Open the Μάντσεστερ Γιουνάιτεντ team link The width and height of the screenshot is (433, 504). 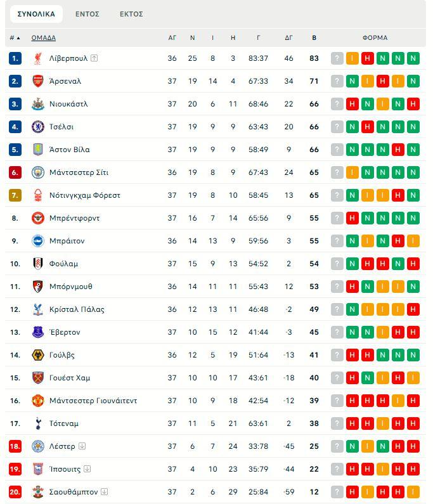pos(93,401)
